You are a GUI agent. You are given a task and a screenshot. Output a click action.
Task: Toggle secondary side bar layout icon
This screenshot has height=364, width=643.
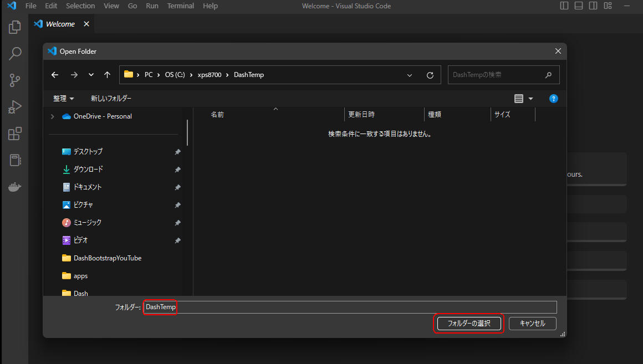[x=593, y=6]
